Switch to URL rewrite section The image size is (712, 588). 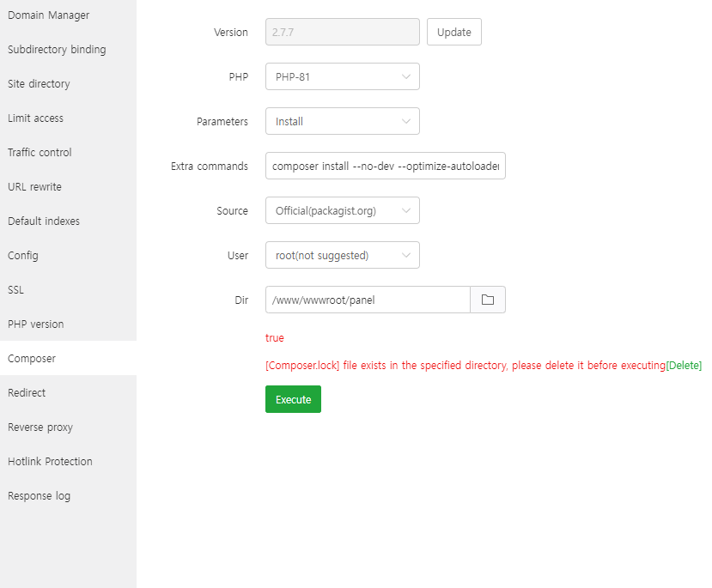pyautogui.click(x=34, y=187)
